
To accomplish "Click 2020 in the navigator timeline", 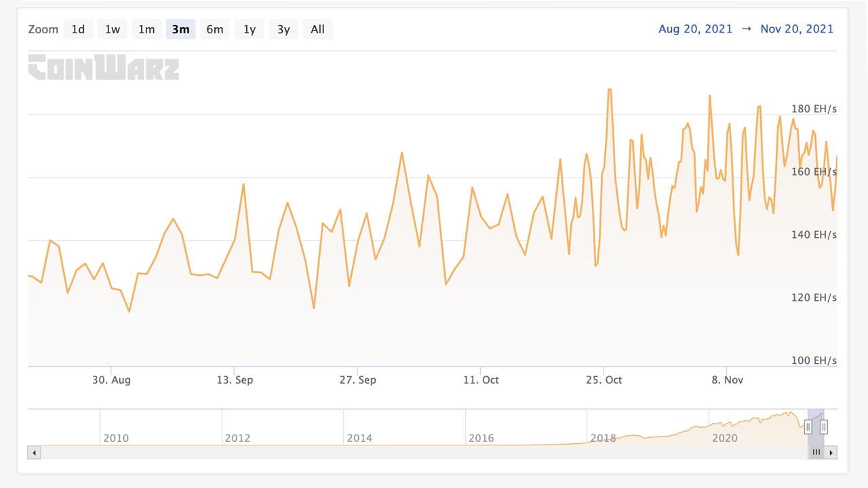I will point(725,439).
